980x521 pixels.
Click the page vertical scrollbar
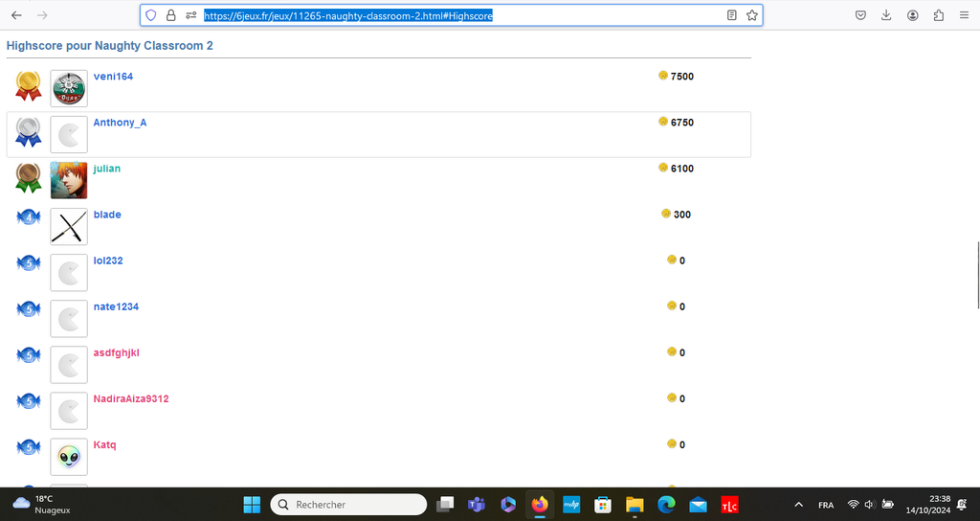[976, 276]
